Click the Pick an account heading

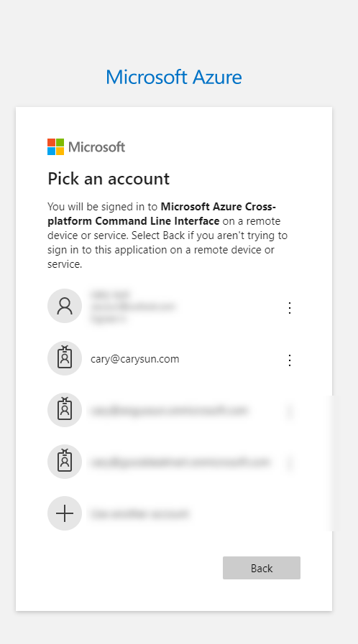pos(109,179)
